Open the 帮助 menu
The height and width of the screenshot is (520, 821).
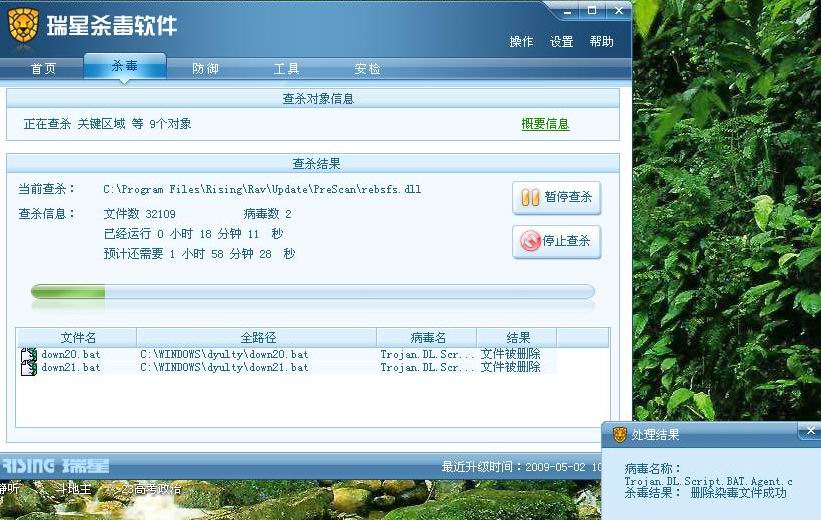[x=601, y=41]
